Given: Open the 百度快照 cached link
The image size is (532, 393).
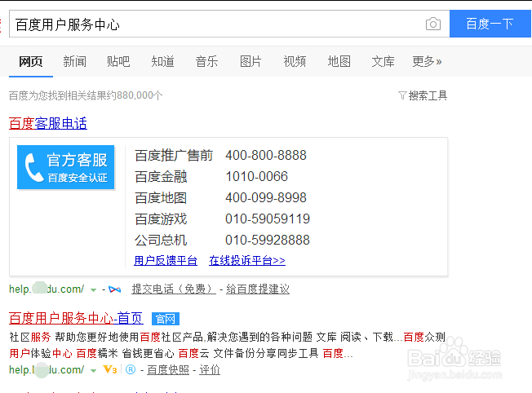Looking at the screenshot, I should click(x=168, y=369).
